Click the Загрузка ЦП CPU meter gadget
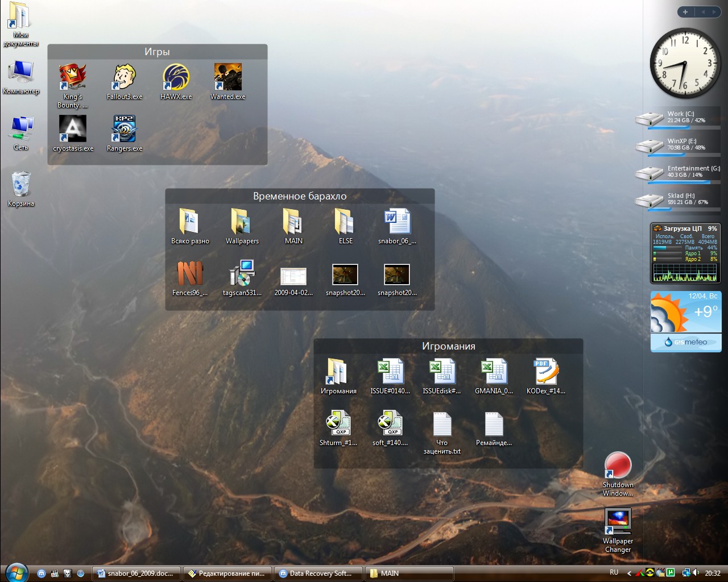Image resolution: width=728 pixels, height=582 pixels. 685,253
